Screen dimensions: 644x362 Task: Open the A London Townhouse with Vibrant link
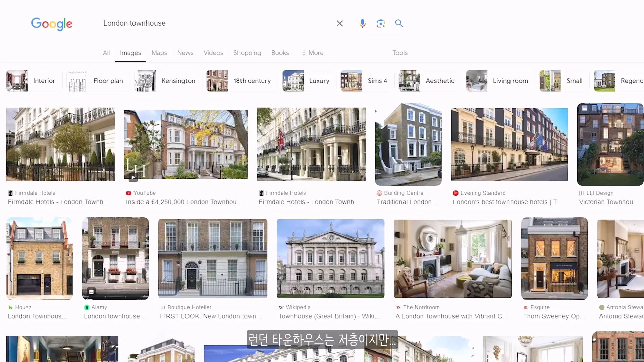pos(452,316)
